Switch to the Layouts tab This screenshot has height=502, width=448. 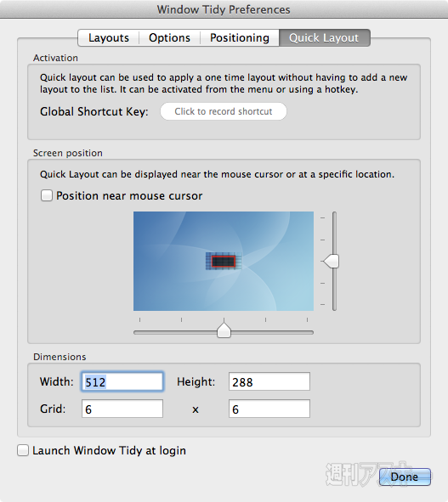pos(109,37)
